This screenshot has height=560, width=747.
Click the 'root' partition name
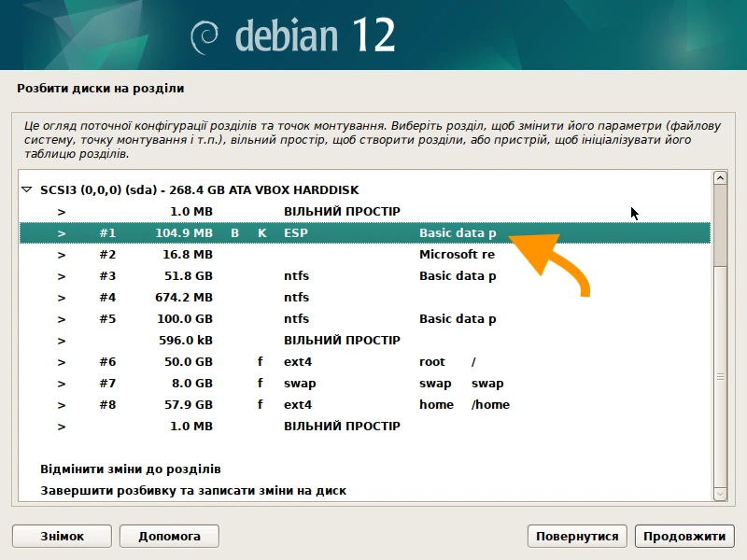click(432, 362)
